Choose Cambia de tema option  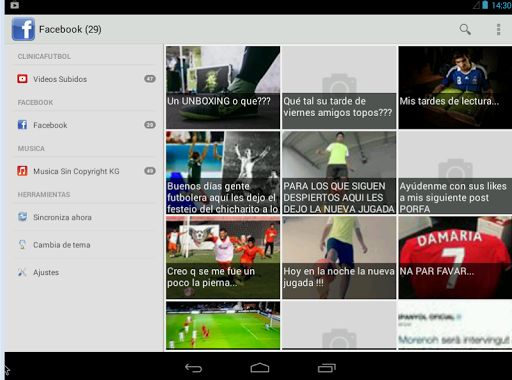click(84, 245)
